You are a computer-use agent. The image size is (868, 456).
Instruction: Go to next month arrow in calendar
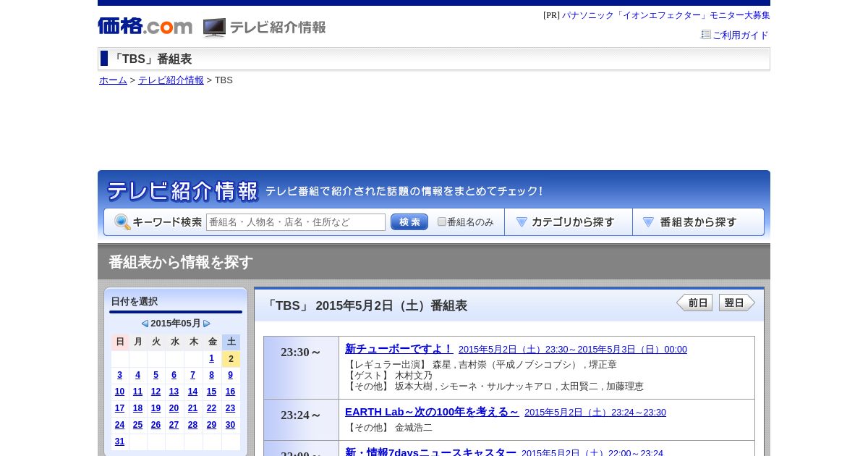207,324
